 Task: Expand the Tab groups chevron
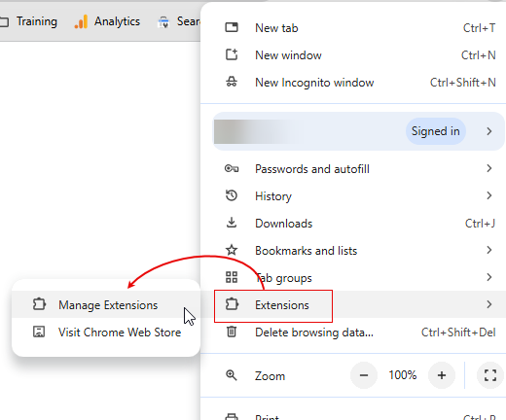pyautogui.click(x=489, y=277)
